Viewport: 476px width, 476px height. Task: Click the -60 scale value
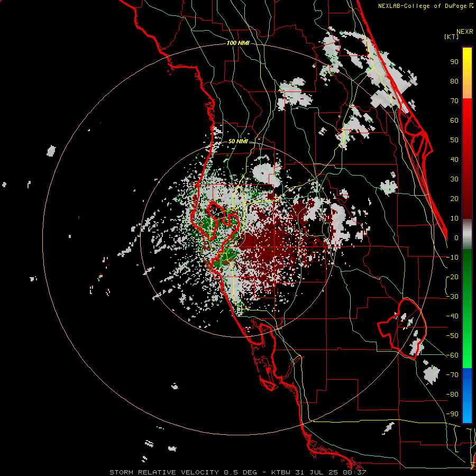(452, 355)
